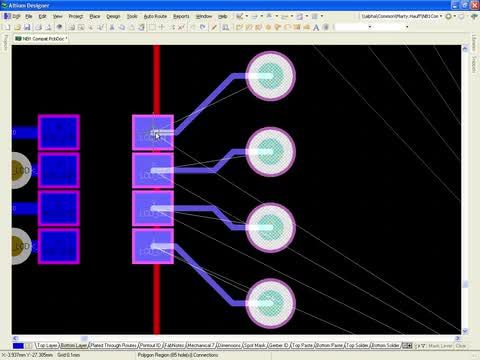
Task: Select the NB1 Compat PcbDoc document tab
Action: point(41,39)
